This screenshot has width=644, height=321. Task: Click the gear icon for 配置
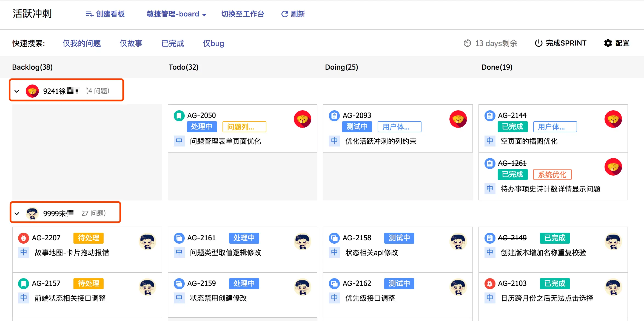(608, 43)
